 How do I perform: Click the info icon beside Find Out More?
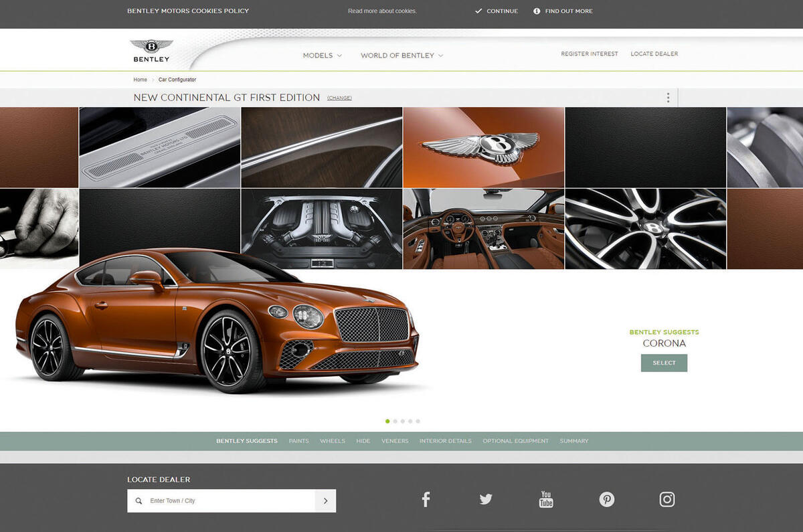(x=537, y=11)
